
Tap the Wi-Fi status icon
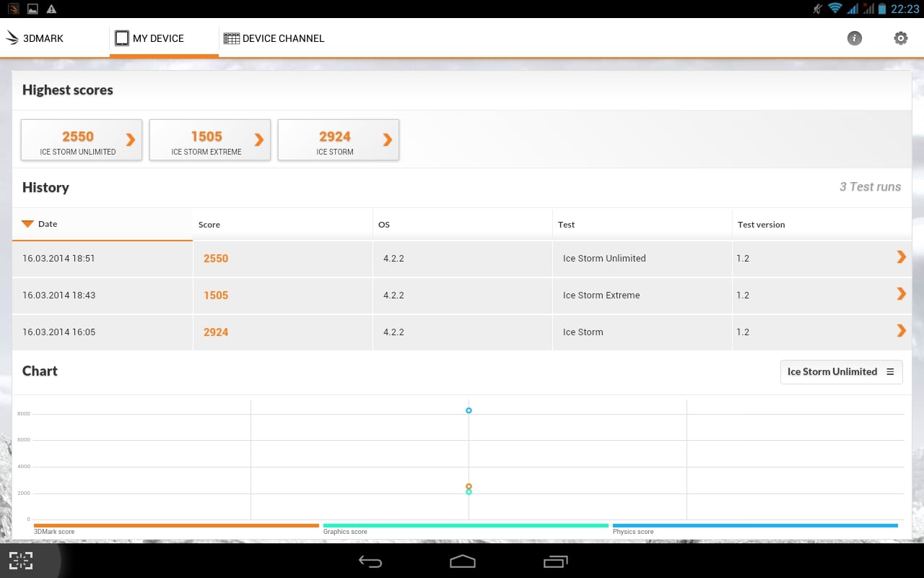point(835,9)
